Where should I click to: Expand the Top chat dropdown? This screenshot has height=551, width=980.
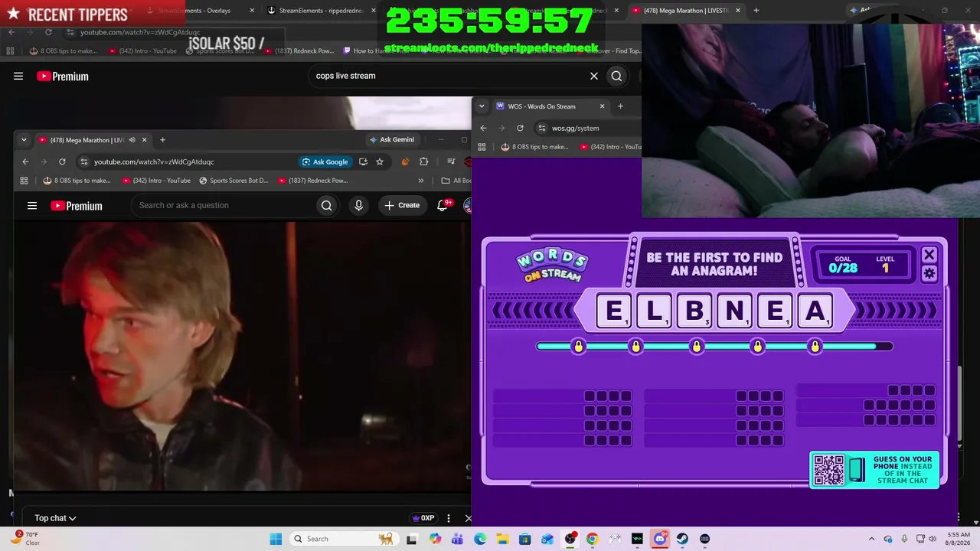tap(55, 518)
